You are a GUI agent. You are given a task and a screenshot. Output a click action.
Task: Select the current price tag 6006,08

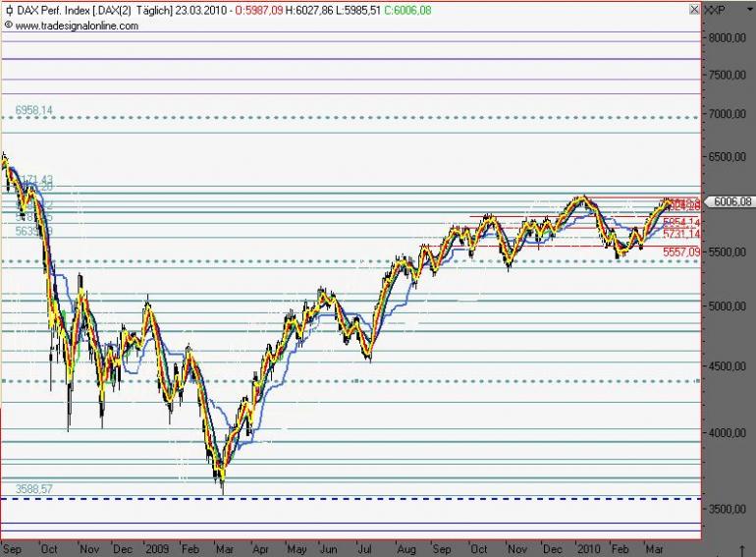pyautogui.click(x=729, y=201)
